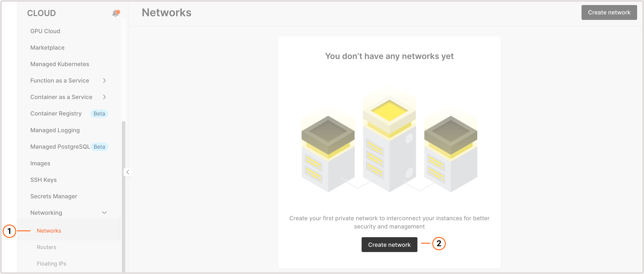Expand Function as a Service submenu
The image size is (644, 274).
point(105,80)
